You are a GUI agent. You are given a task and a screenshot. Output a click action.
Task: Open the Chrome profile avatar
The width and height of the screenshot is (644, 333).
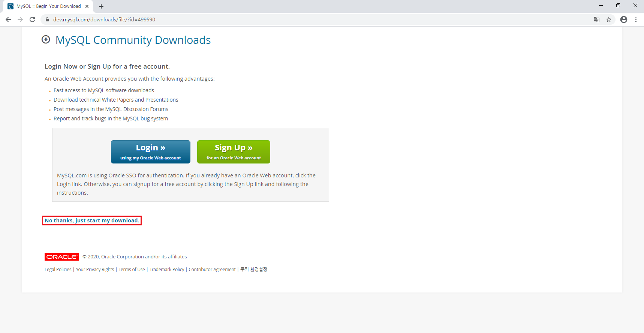(624, 19)
